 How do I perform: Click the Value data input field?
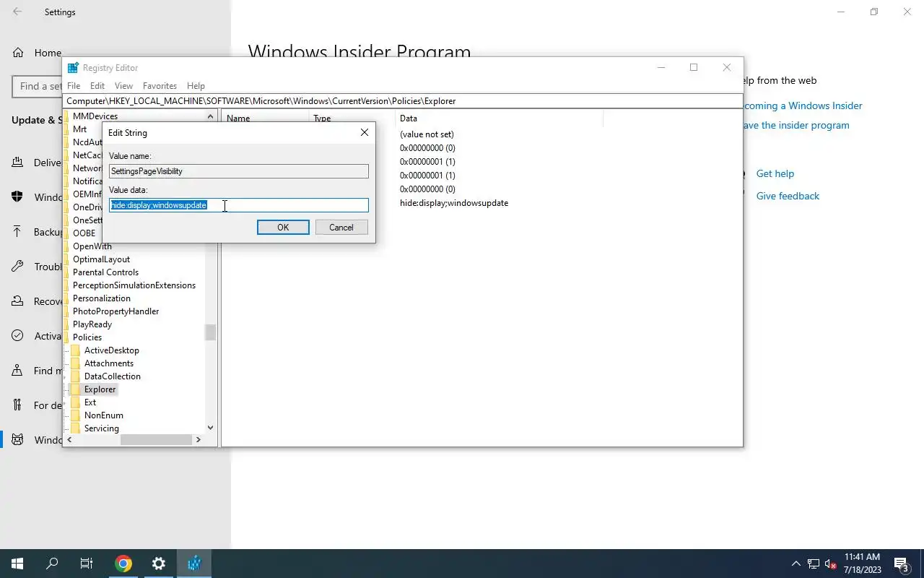[239, 205]
